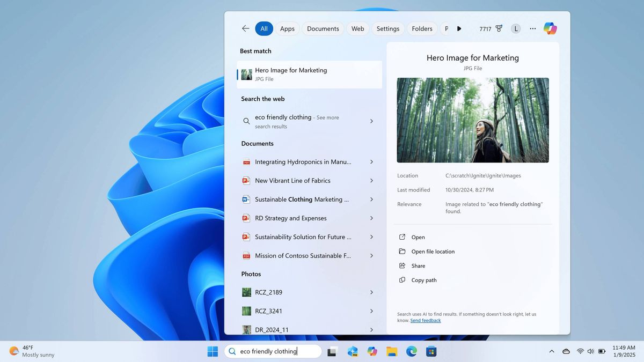Viewport: 644px width, 362px height.
Task: Click the Send feedback link
Action: [425, 320]
